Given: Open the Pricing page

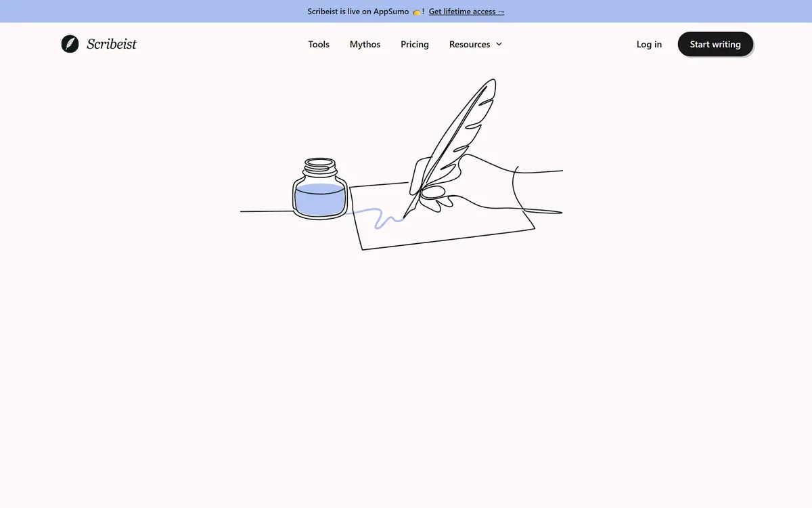Looking at the screenshot, I should (x=415, y=44).
